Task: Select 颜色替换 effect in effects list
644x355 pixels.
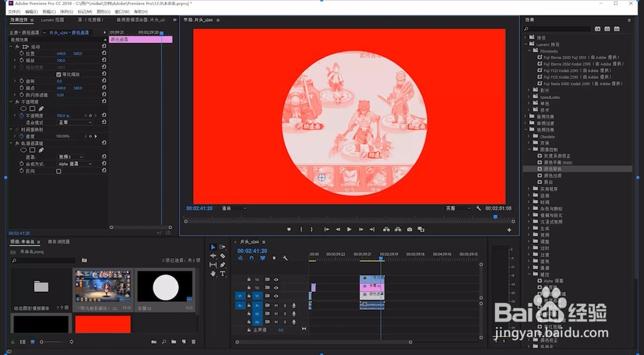Action: (x=553, y=169)
